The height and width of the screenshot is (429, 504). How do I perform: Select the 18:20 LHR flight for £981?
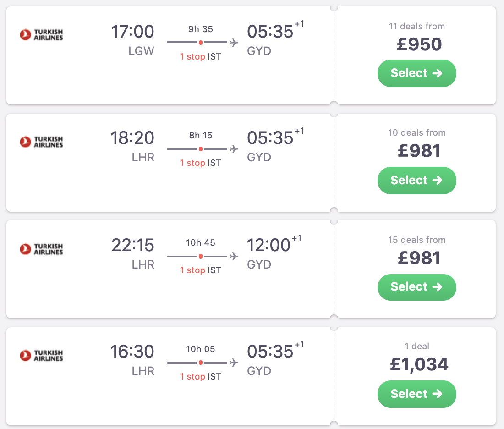tap(416, 180)
